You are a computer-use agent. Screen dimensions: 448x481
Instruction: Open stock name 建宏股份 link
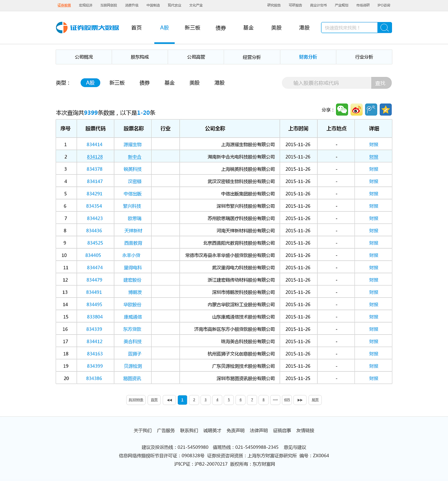click(132, 280)
